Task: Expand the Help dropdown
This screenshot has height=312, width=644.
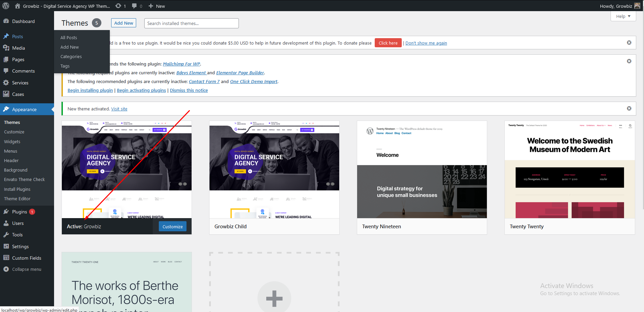Action: click(x=623, y=16)
